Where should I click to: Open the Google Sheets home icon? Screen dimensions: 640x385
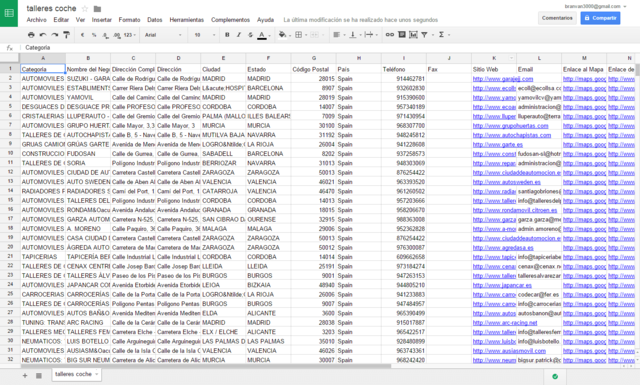[x=9, y=13]
